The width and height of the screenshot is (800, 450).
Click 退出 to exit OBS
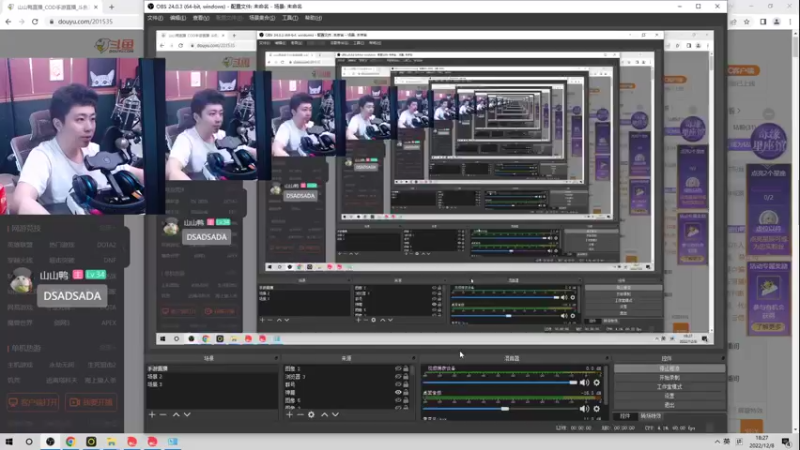coord(669,405)
